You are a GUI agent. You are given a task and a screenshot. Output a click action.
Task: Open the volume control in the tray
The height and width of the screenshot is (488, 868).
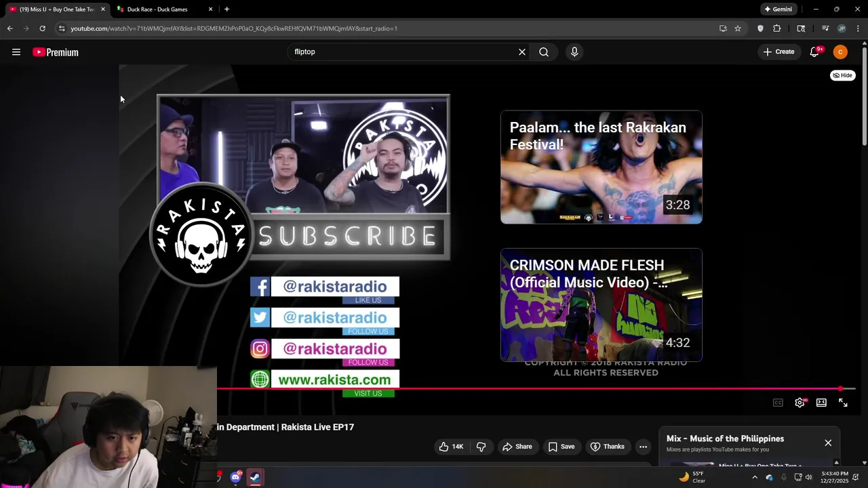[x=808, y=477]
